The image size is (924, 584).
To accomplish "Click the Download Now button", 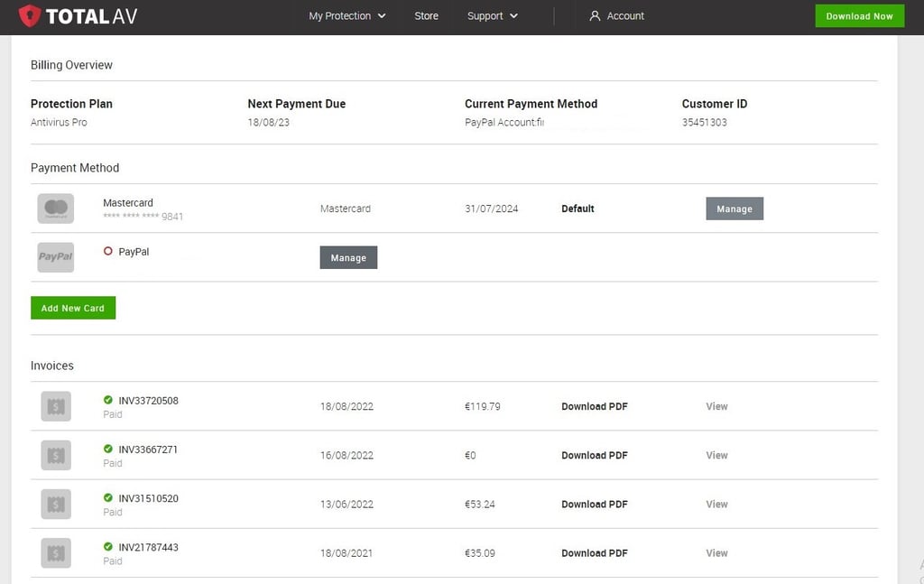I will pyautogui.click(x=859, y=16).
